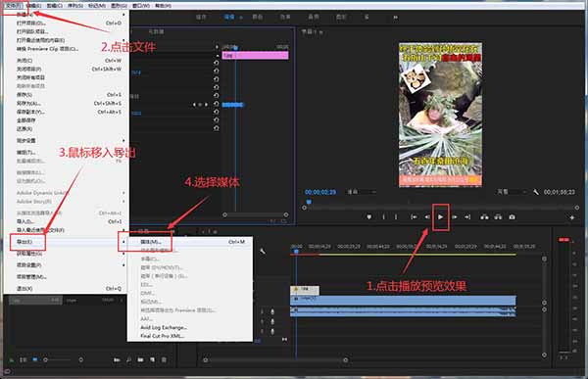Click the middle voice-over microphone icon
This screenshot has height=379, width=588.
tap(272, 321)
